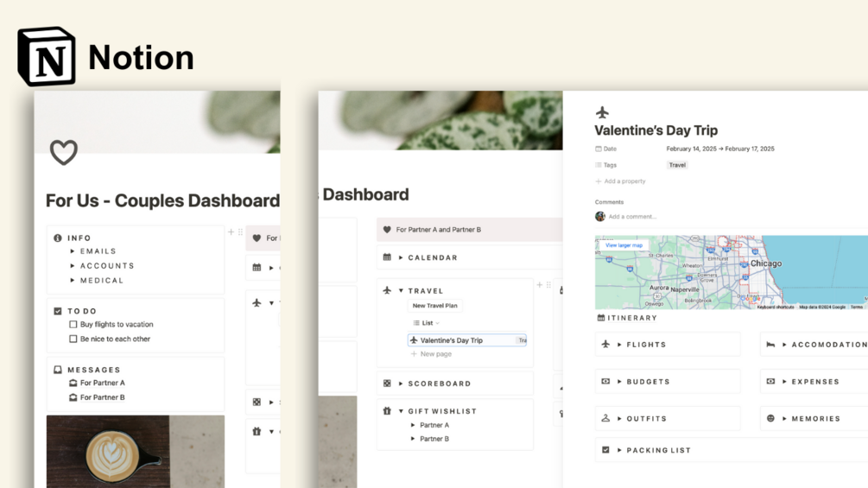Click the For Us - Couples Dashboard title
Viewport: 868px width, 488px height.
click(x=162, y=200)
